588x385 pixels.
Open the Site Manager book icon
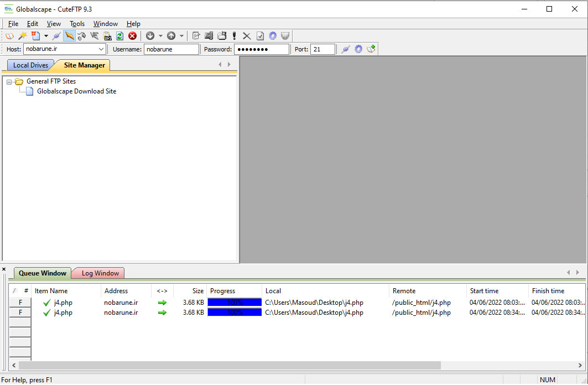pos(10,36)
